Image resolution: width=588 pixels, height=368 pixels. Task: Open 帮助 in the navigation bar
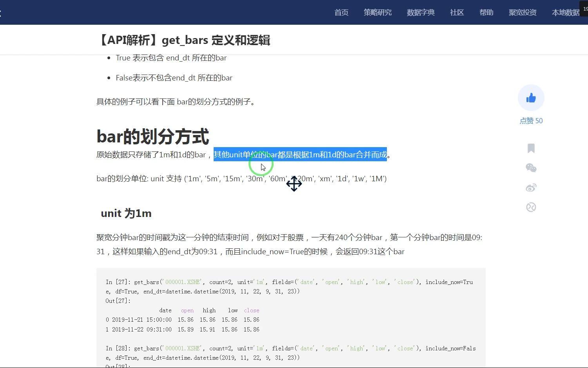coord(486,13)
